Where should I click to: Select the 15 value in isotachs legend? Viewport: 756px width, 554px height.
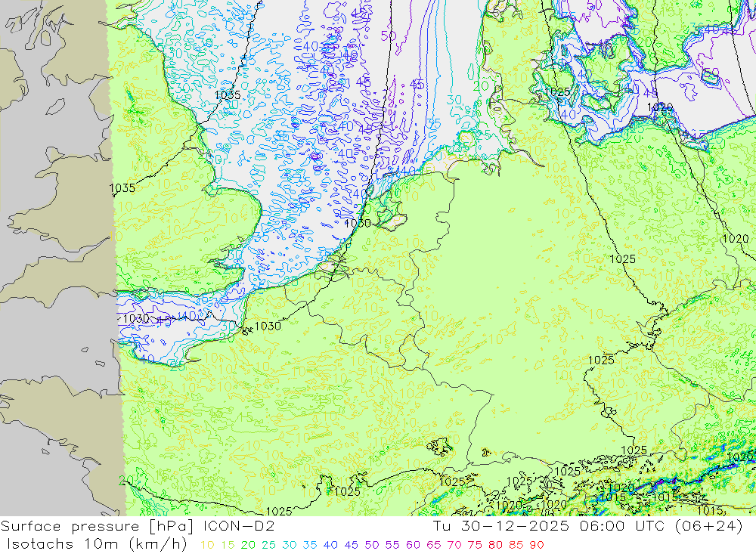[228, 546]
